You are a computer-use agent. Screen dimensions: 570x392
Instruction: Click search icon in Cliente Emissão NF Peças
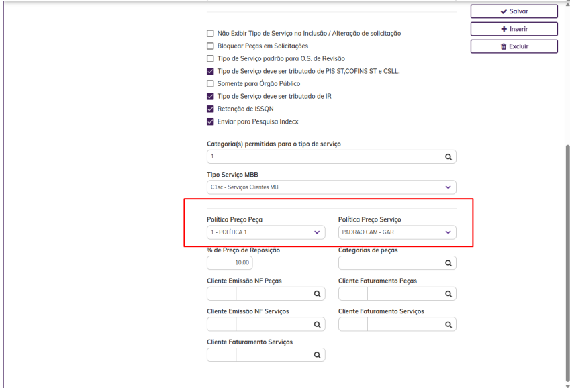click(318, 294)
